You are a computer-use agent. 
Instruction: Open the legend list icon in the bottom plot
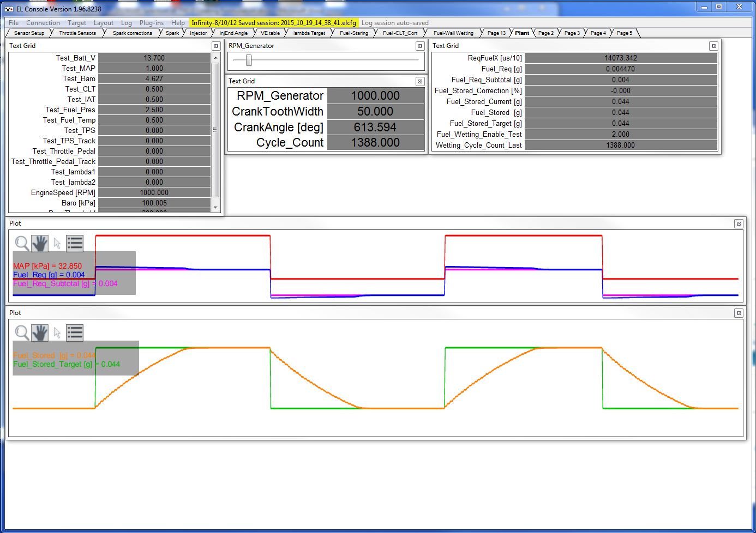(x=75, y=332)
